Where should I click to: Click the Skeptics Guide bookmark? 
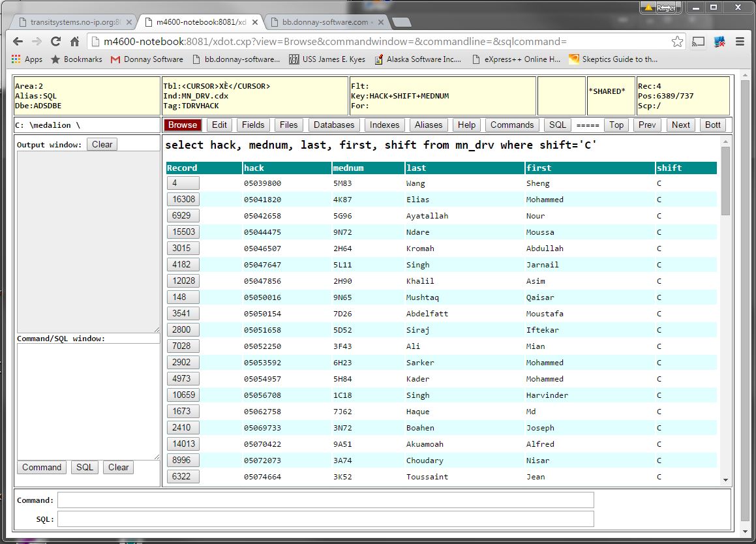pyautogui.click(x=613, y=59)
